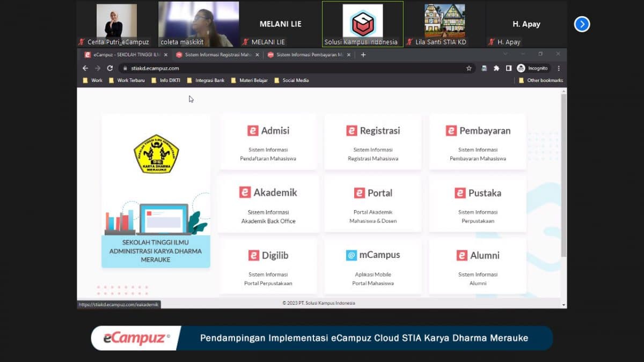The width and height of the screenshot is (644, 362).
Task: Click the red e icon beside Registrasi
Action: pos(352,130)
